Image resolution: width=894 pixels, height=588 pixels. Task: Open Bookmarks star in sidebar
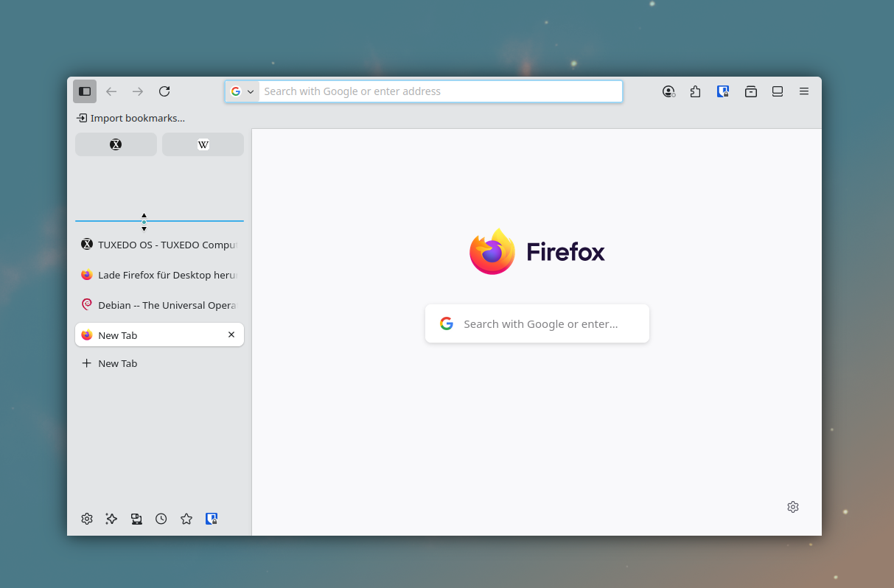186,519
